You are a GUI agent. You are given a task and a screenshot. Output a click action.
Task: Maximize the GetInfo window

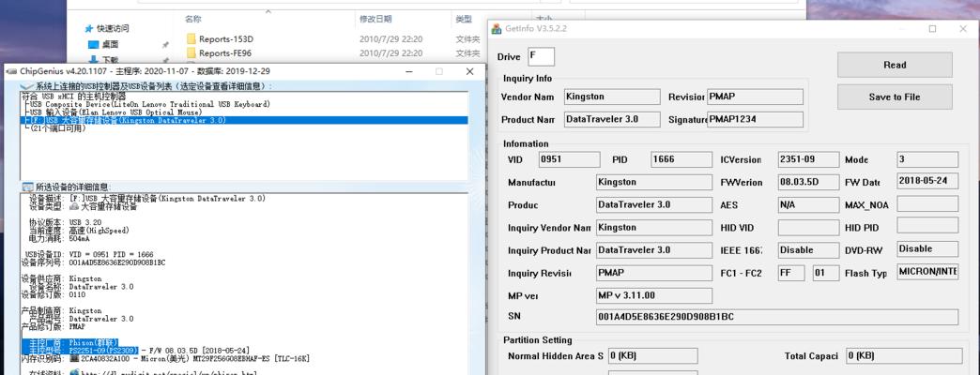[x=932, y=29]
